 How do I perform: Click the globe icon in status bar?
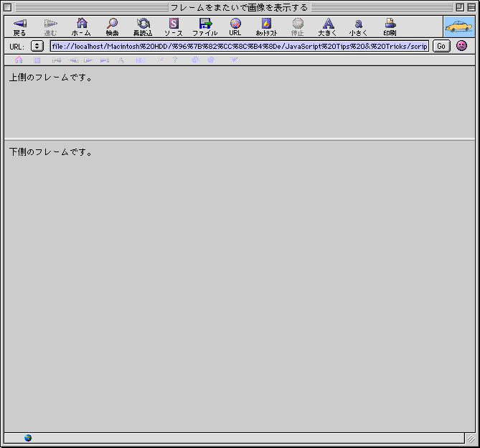point(28,438)
